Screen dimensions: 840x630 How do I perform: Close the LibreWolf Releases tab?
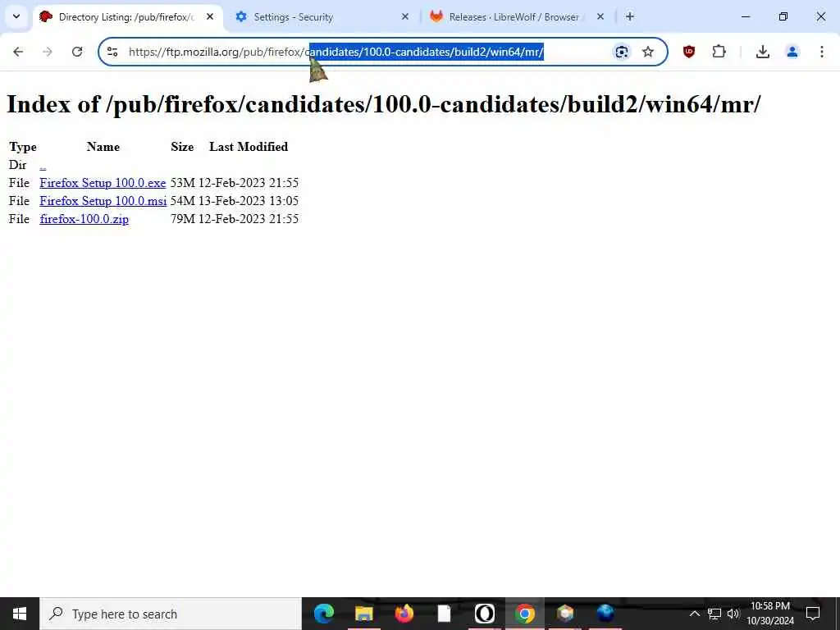600,16
